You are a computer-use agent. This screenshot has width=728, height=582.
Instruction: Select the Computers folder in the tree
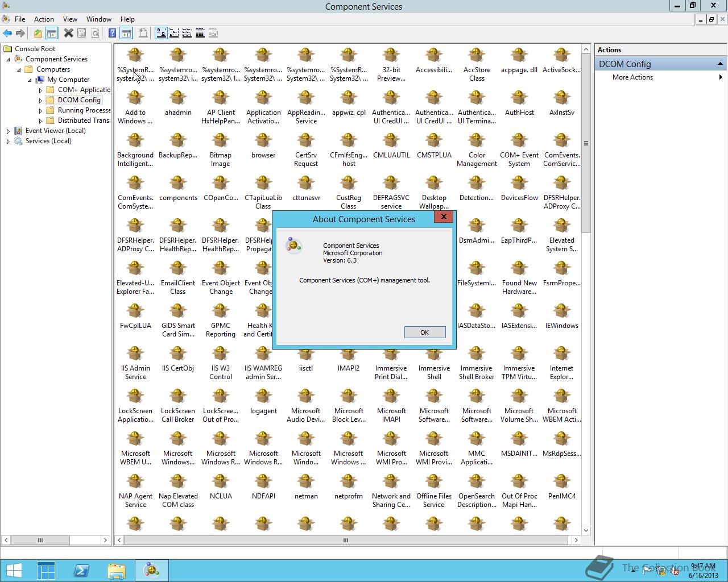[x=53, y=69]
